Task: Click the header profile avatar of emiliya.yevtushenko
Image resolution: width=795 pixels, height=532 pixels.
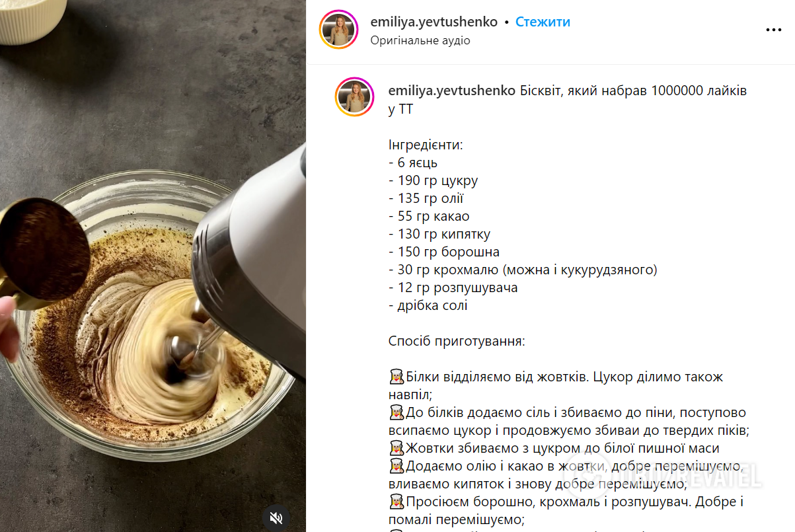Action: click(x=338, y=30)
